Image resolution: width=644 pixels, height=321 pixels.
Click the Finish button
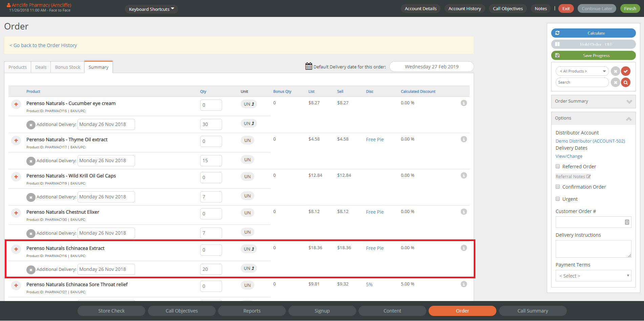630,8
